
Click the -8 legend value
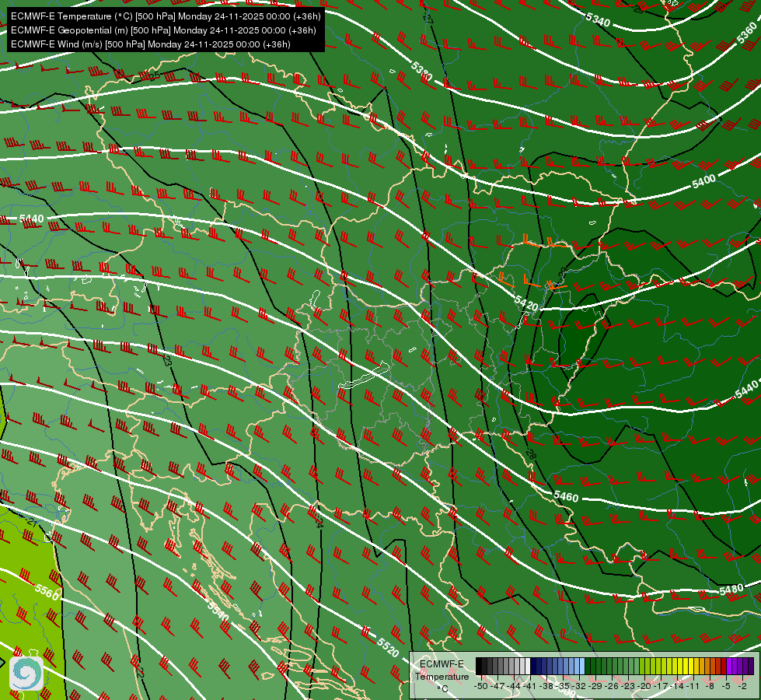[710, 687]
